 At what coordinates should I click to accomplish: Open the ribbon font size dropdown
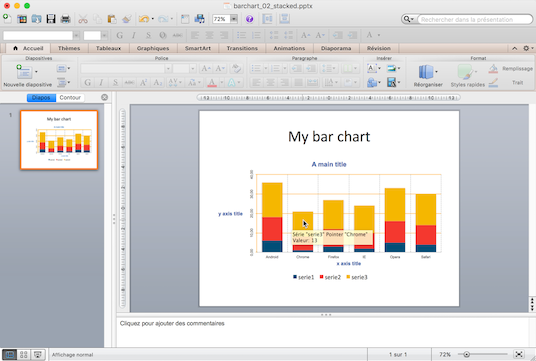point(192,69)
